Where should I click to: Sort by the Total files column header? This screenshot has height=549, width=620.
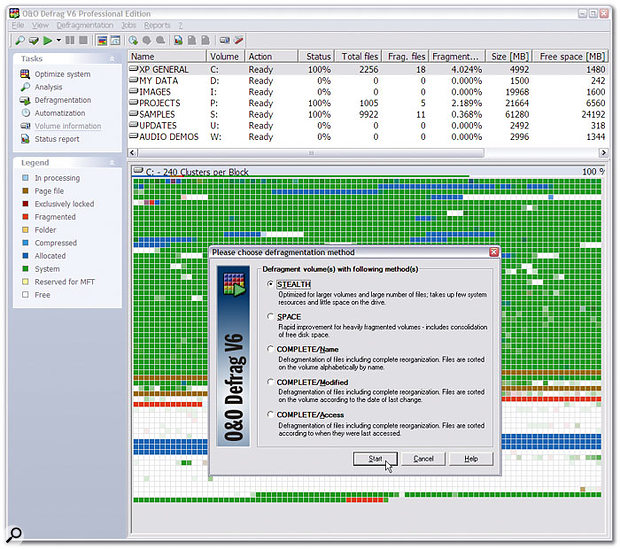click(358, 56)
